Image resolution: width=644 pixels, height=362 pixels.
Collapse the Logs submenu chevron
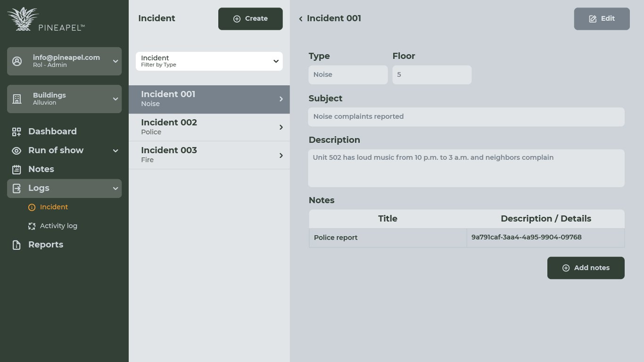point(116,189)
